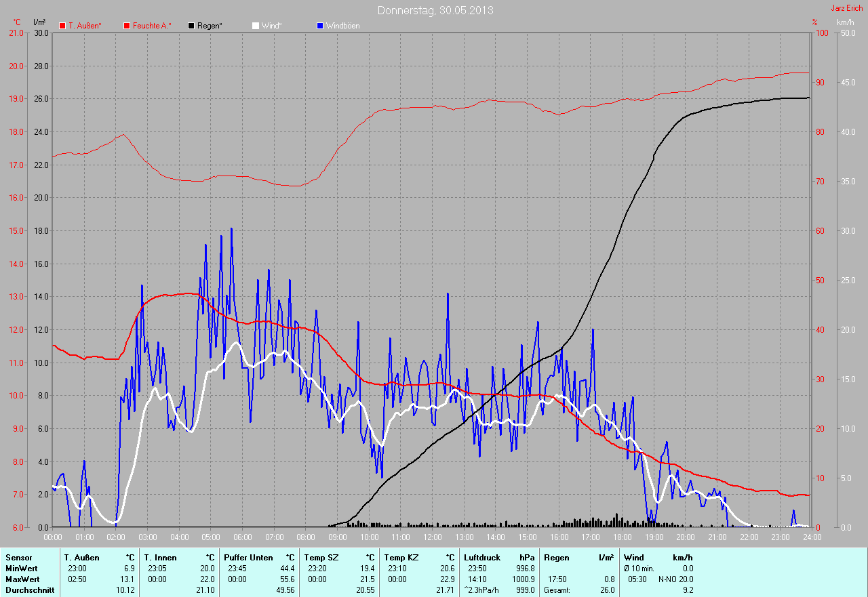Click the Luftdruck minimum '996.8'
868x597 pixels.
click(x=524, y=569)
